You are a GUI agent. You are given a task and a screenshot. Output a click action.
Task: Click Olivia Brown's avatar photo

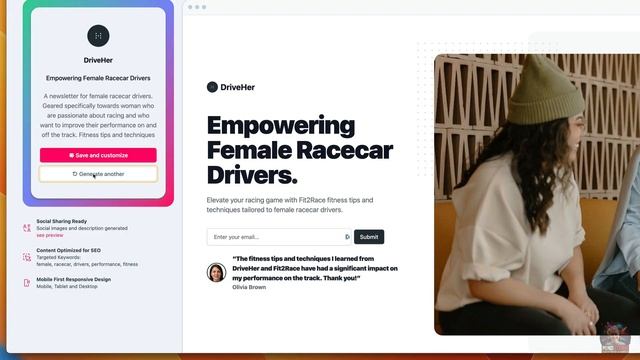pos(216,272)
